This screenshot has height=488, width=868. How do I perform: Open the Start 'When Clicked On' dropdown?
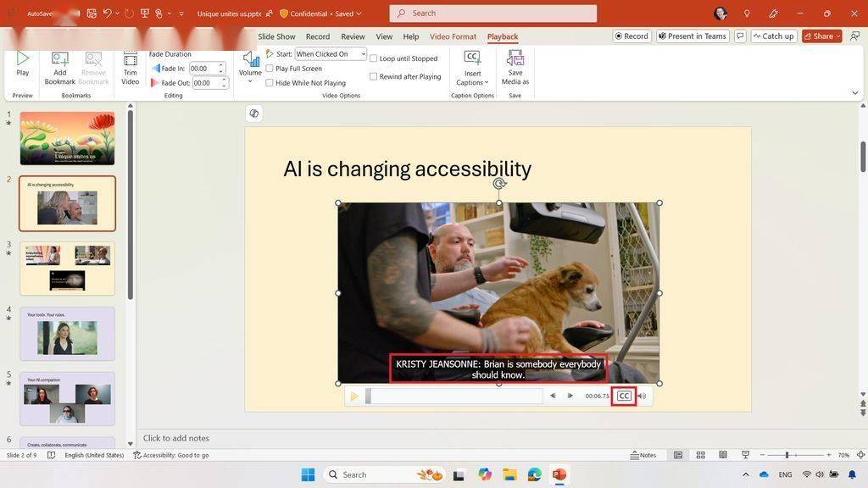(331, 53)
